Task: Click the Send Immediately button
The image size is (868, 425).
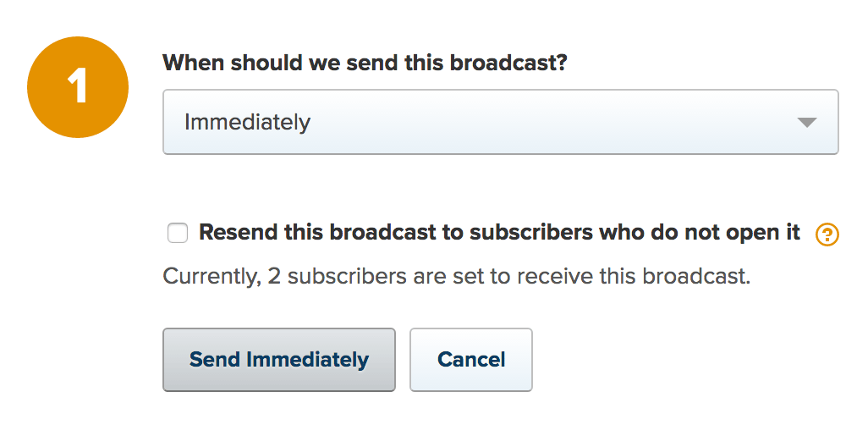Action: 279,360
